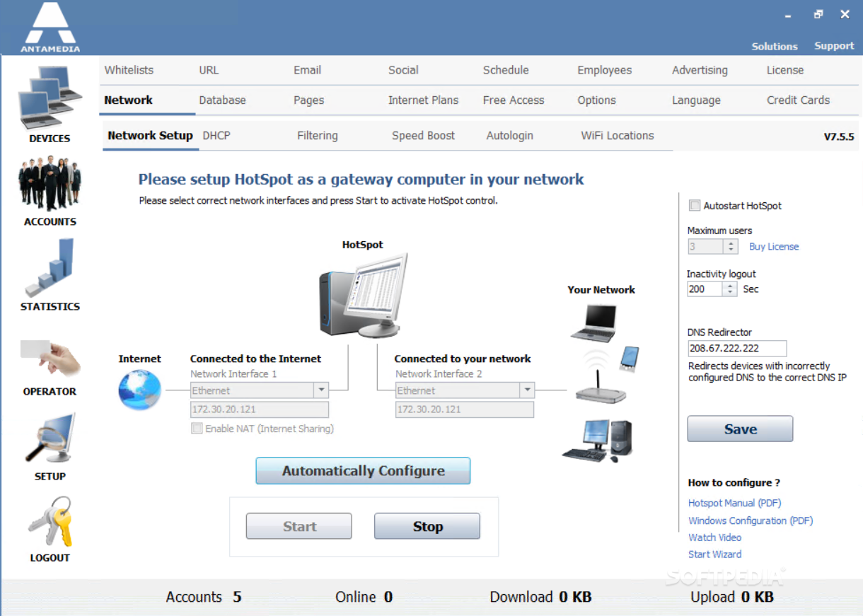Open the Buy License link
863x616 pixels.
tap(774, 247)
